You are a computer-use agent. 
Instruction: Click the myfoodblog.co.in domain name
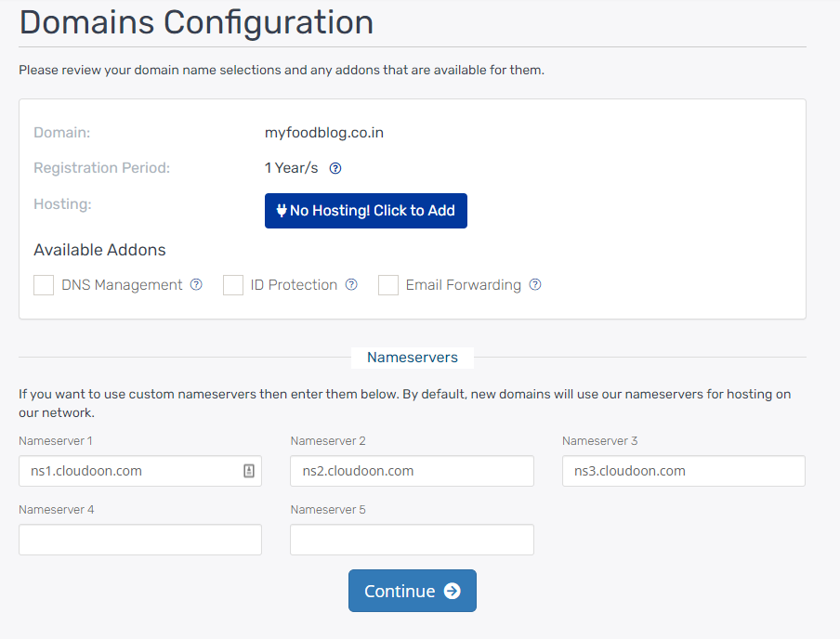[324, 133]
